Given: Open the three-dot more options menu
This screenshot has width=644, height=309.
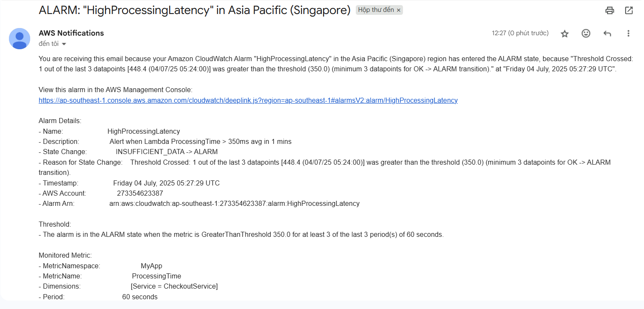Looking at the screenshot, I should [x=628, y=34].
